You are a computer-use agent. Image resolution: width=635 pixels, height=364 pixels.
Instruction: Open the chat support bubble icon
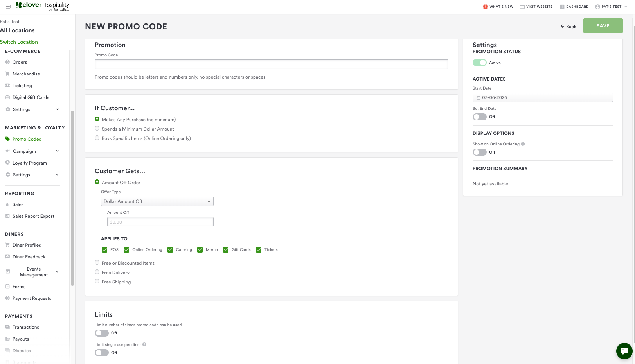pyautogui.click(x=624, y=351)
